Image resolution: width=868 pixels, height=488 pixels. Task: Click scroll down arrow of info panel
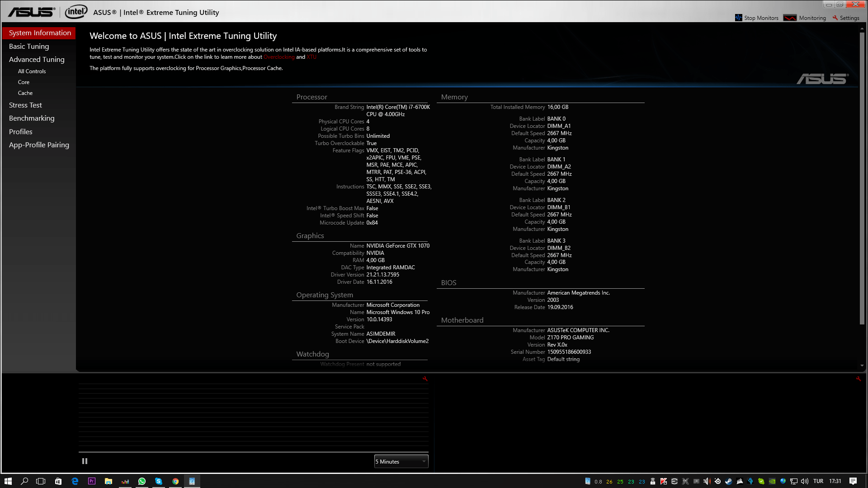click(862, 366)
